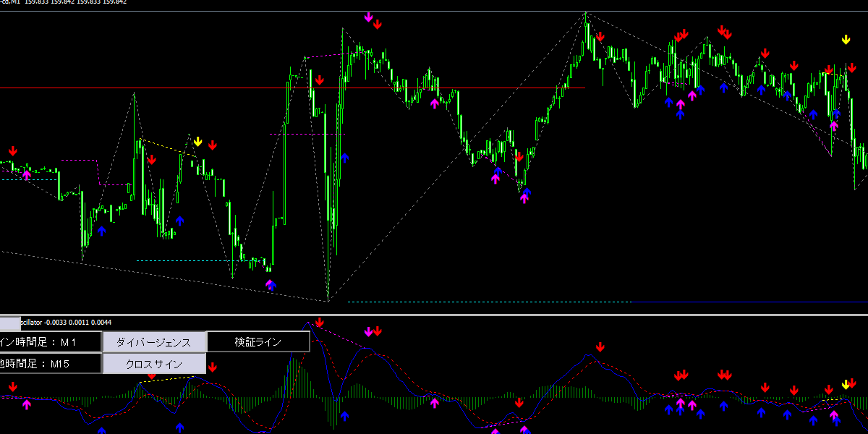Image resolution: width=868 pixels, height=434 pixels.
Task: Click the yellow down arrow on left side of price chart
Action: 198,141
